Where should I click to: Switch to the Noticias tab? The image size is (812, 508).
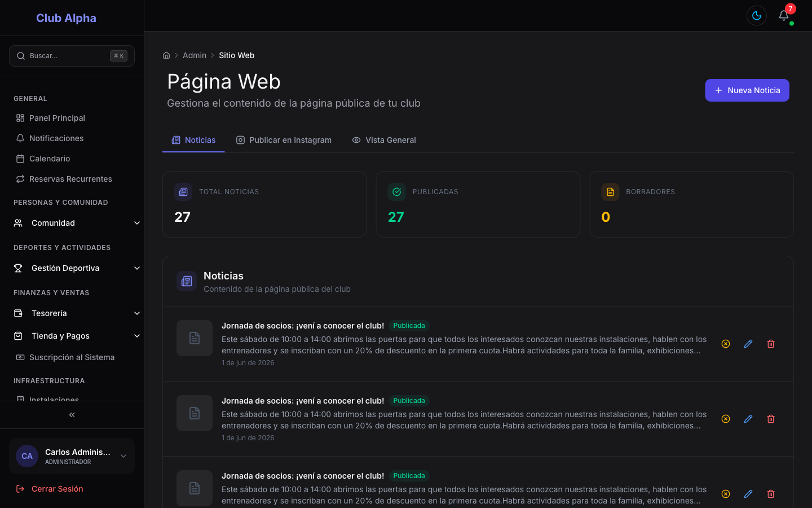[193, 140]
